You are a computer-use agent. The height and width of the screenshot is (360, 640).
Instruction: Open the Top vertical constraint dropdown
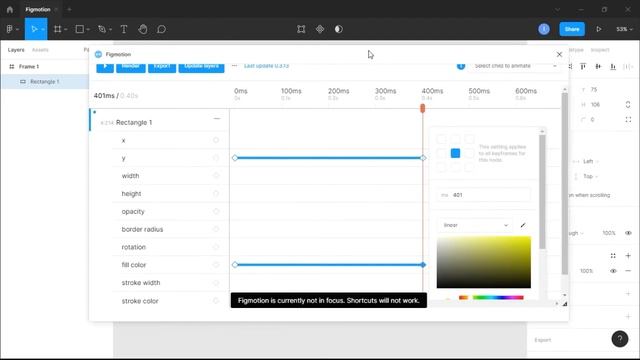tap(591, 176)
